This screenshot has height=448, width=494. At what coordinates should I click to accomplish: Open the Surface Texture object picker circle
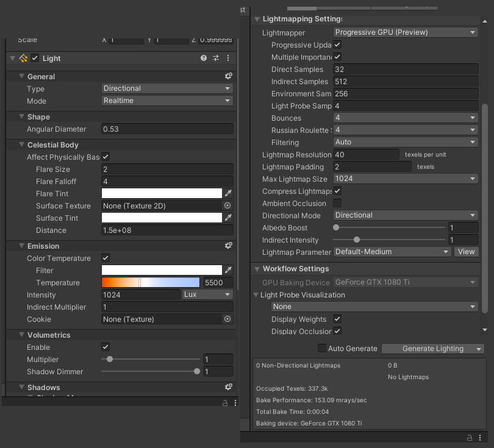(x=227, y=205)
